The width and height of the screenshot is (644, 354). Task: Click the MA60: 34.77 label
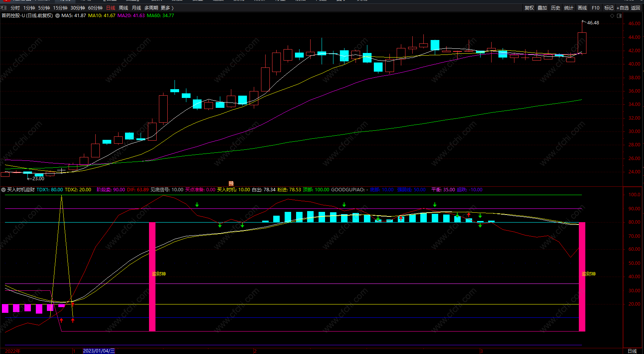tap(160, 16)
